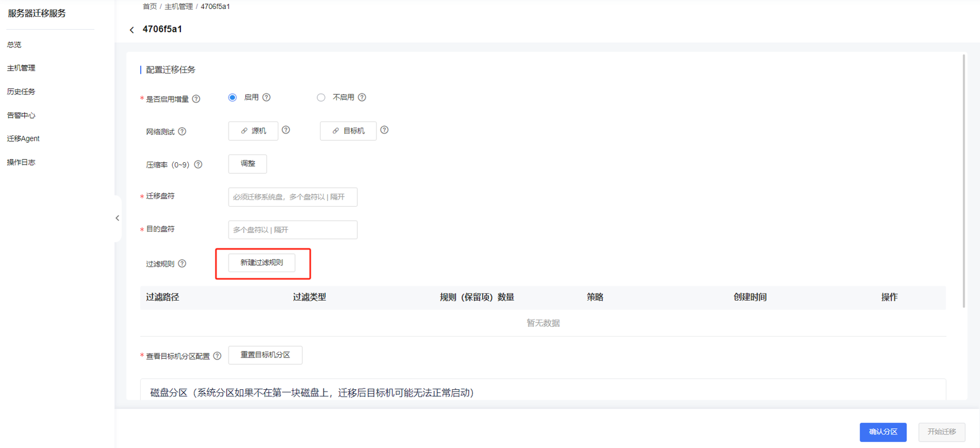
Task: Open 历史任务 in the sidebar
Action: pos(21,92)
